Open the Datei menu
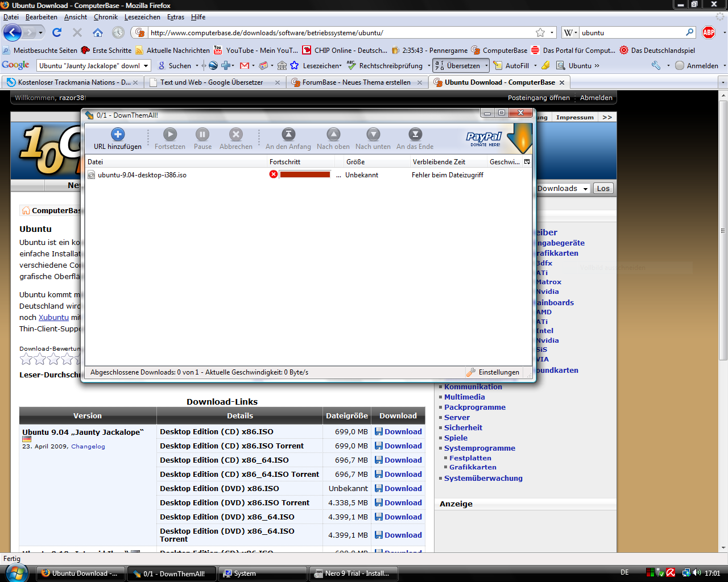The image size is (728, 582). pyautogui.click(x=11, y=17)
